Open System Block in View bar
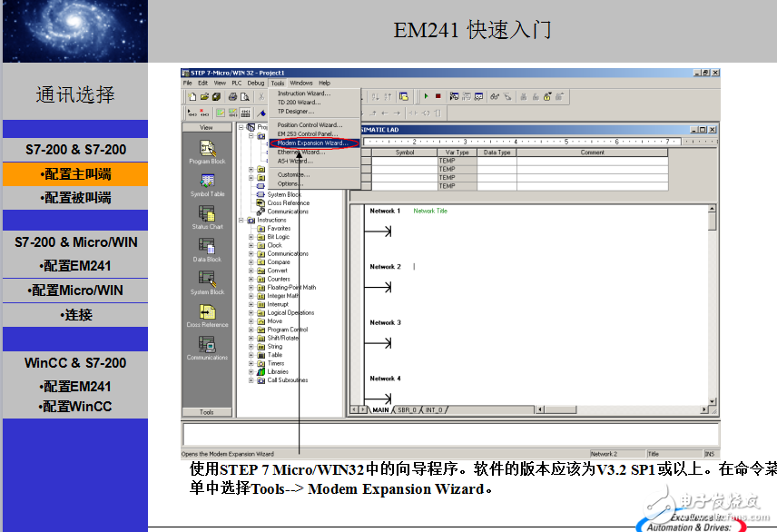 tap(207, 283)
